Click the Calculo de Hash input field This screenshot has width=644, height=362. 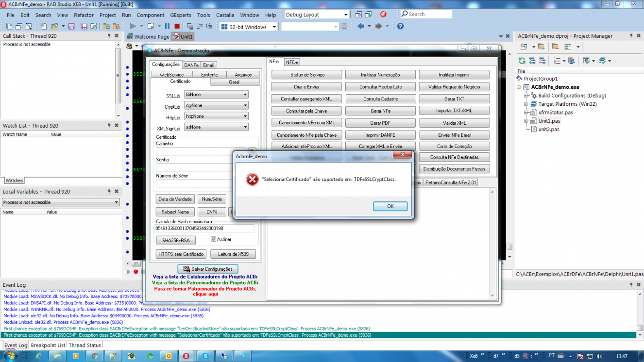coord(205,228)
